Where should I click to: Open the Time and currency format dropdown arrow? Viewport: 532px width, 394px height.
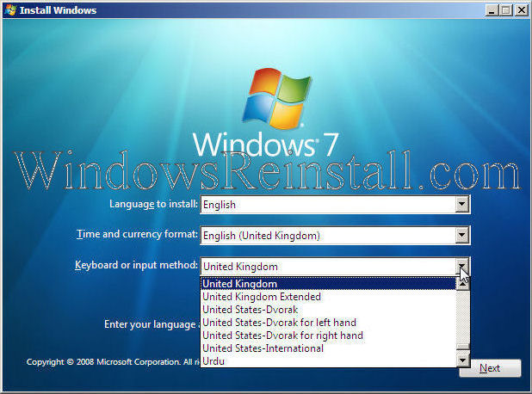(x=462, y=235)
